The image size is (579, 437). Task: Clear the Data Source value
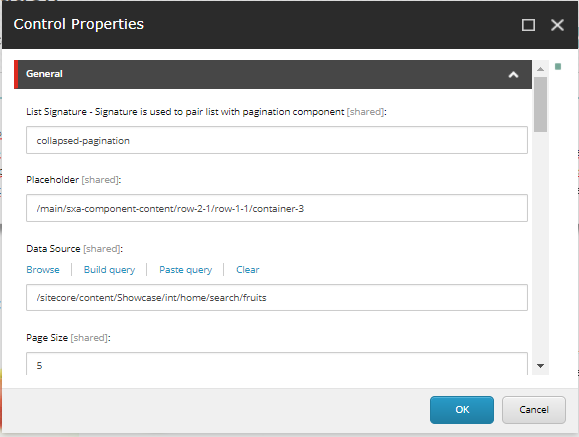247,270
